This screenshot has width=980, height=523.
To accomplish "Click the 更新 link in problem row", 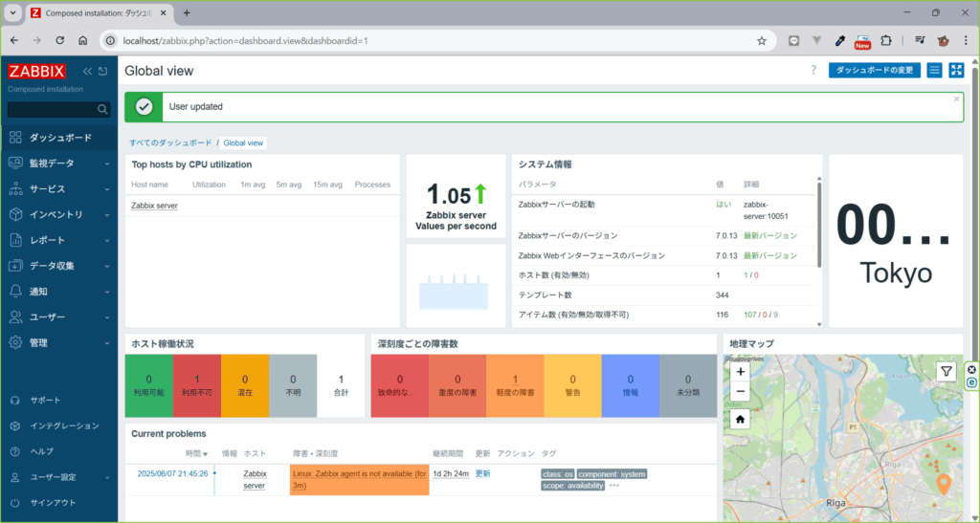I will point(482,473).
